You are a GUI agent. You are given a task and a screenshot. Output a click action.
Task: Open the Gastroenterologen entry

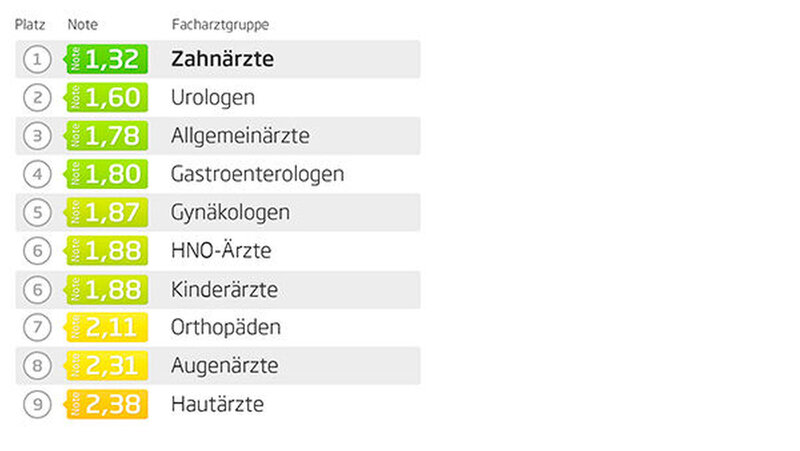(258, 174)
